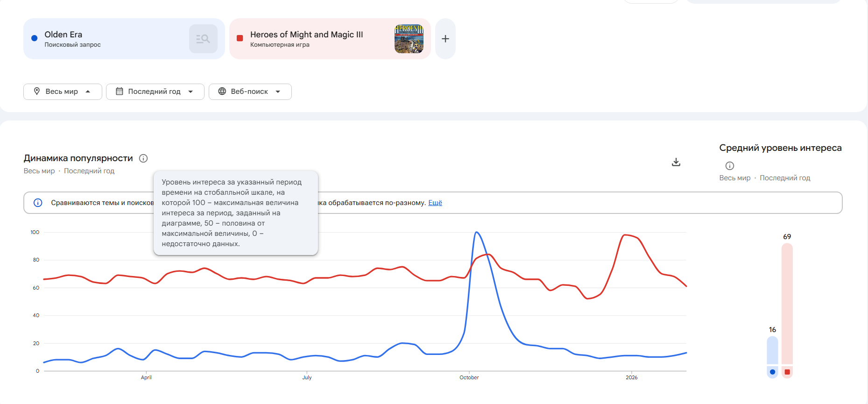868x404 pixels.
Task: Click the info icon in the comparison notice
Action: click(x=38, y=203)
